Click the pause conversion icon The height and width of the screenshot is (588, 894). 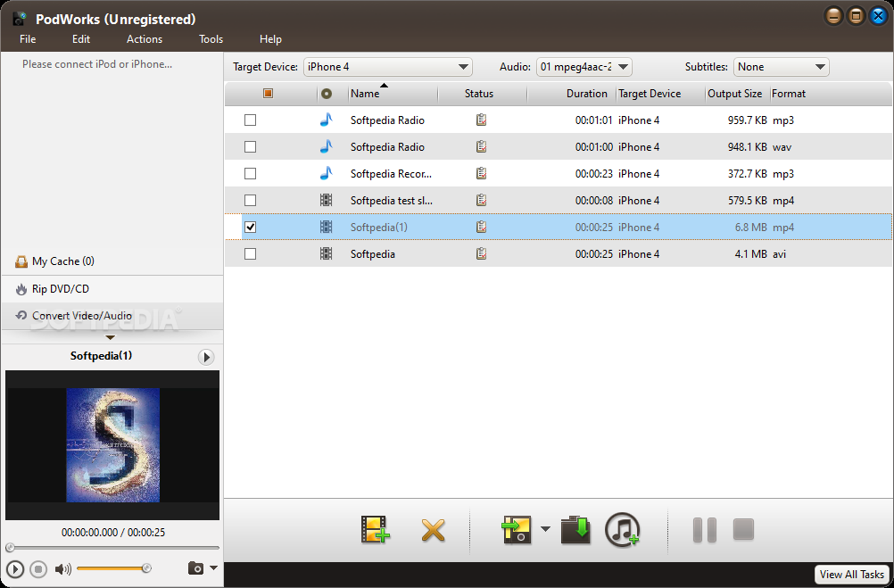pos(704,530)
